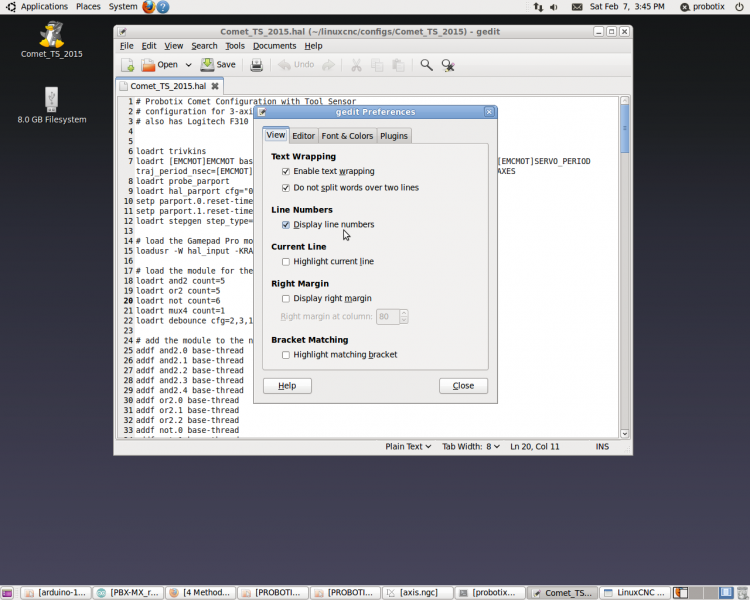Switch to the Font & Colors tab
This screenshot has width=750, height=600.
point(347,136)
